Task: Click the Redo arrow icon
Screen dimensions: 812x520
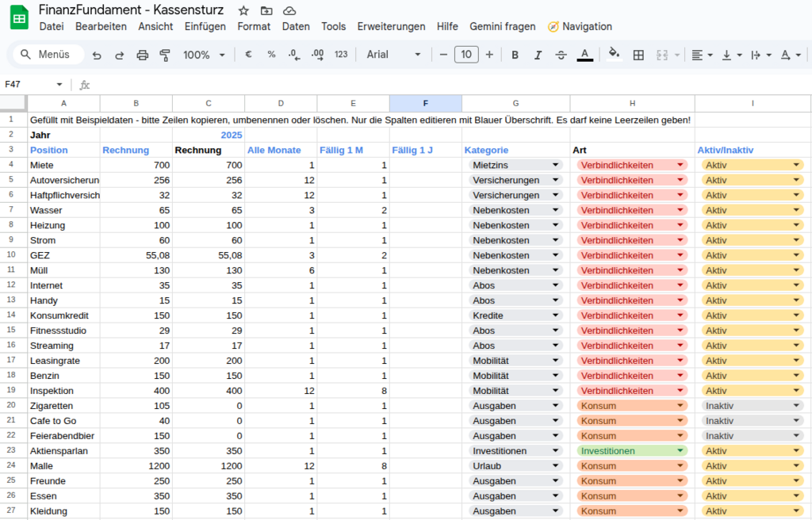Action: pyautogui.click(x=120, y=55)
